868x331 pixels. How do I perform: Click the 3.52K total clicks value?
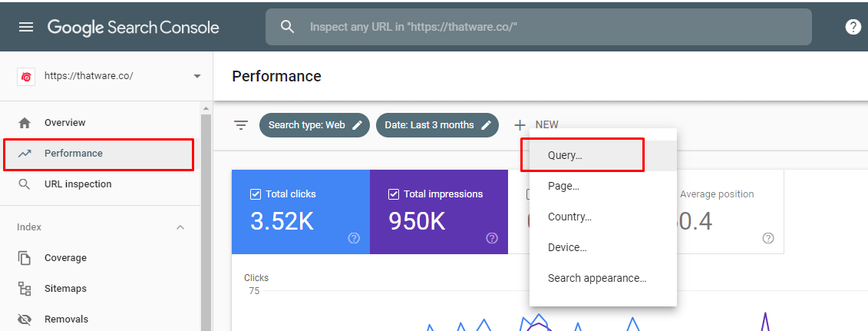point(282,221)
